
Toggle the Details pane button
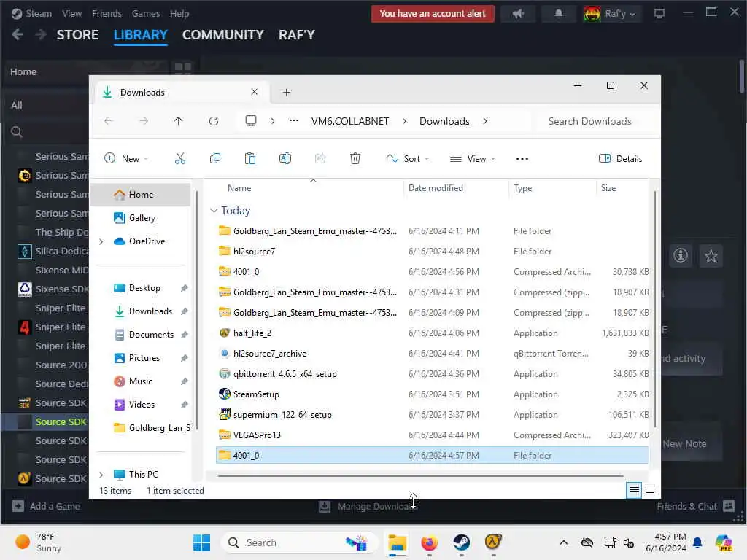click(620, 158)
